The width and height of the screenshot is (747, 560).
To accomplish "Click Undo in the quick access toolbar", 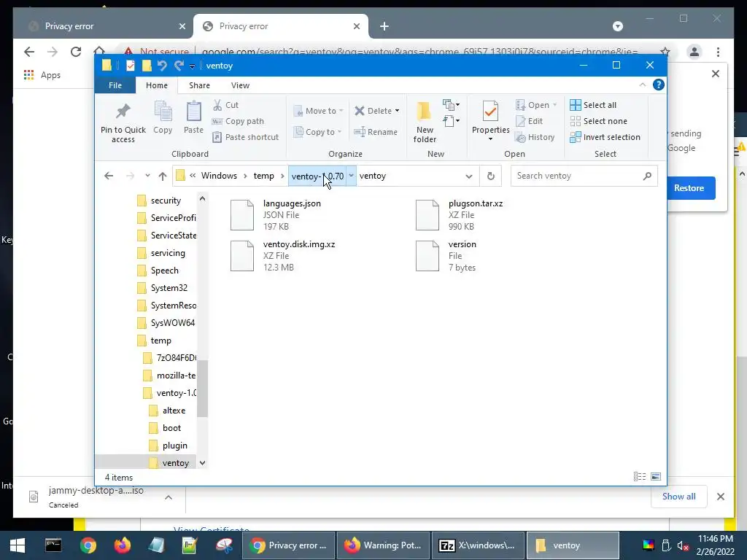I will point(162,65).
